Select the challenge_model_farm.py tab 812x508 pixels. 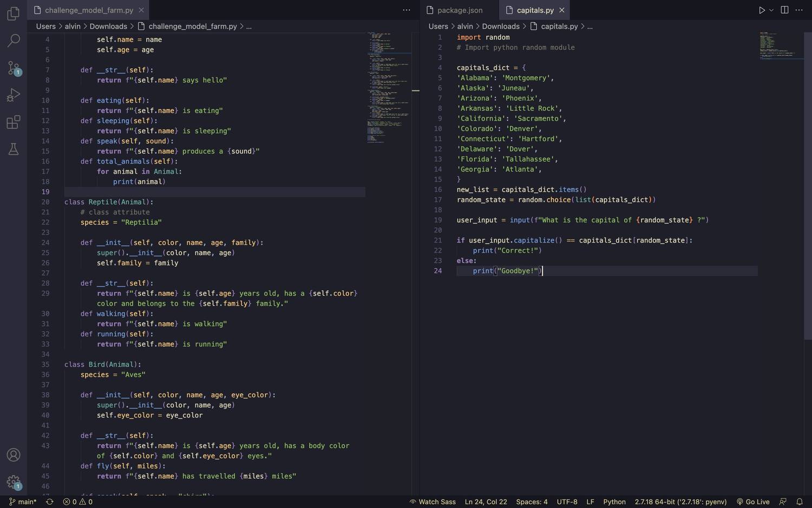pos(89,10)
